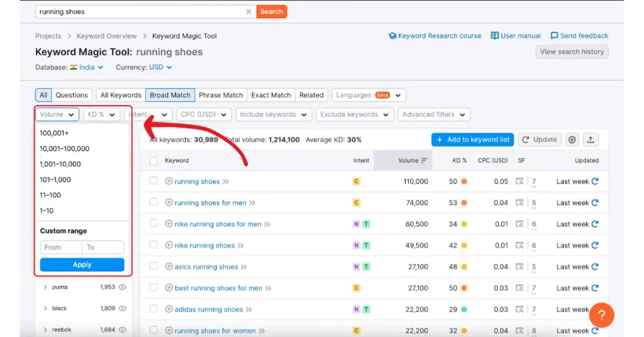Refresh the running shoes for men row
The height and width of the screenshot is (337, 644).
(x=595, y=202)
